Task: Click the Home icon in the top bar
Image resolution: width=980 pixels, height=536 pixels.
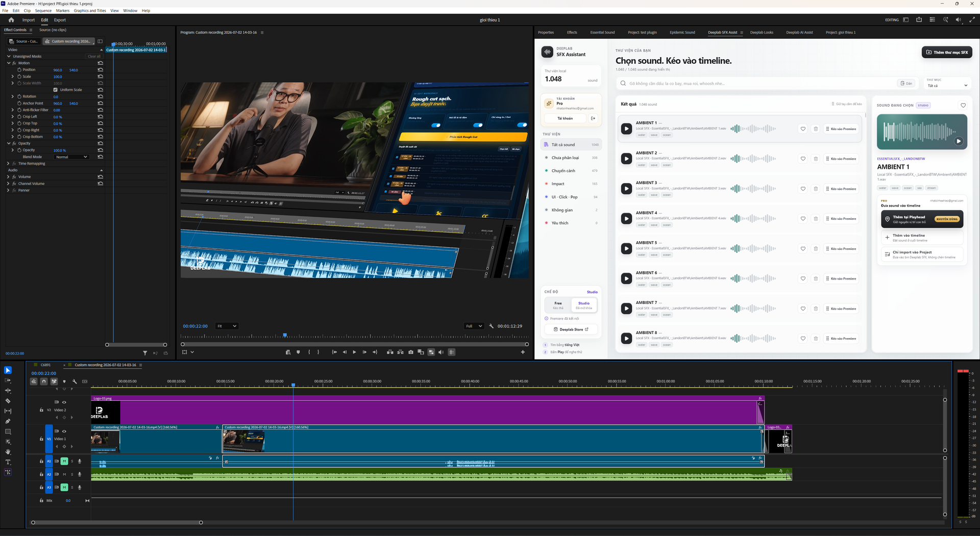Action: pyautogui.click(x=11, y=20)
